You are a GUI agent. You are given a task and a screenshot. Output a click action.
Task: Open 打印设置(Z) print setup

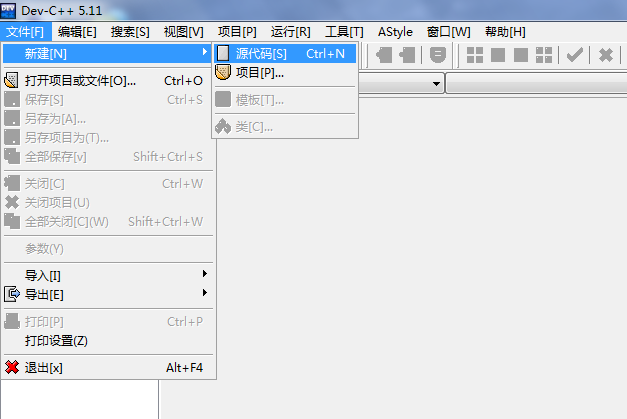click(108, 341)
